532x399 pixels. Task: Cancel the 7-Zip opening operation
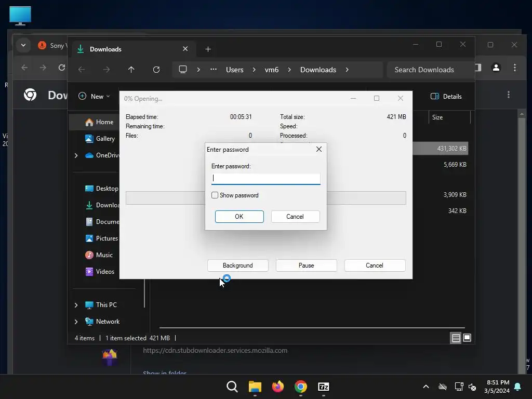375,265
